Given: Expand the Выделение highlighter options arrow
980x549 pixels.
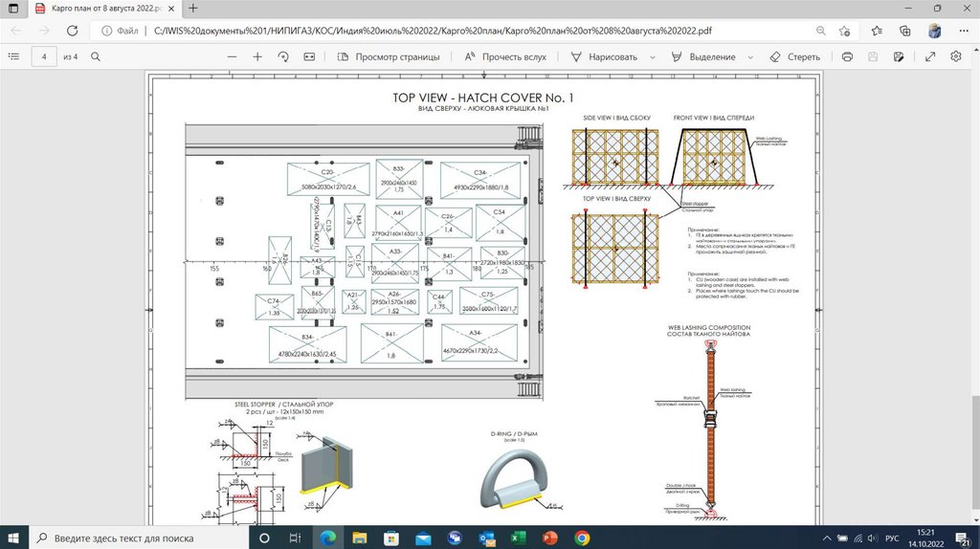Looking at the screenshot, I should 749,56.
